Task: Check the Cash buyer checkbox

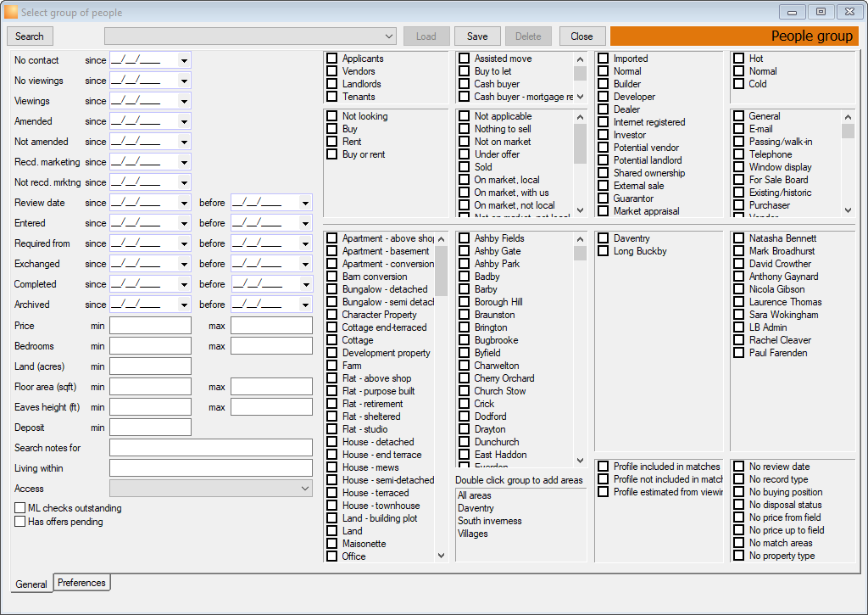Action: click(x=465, y=84)
